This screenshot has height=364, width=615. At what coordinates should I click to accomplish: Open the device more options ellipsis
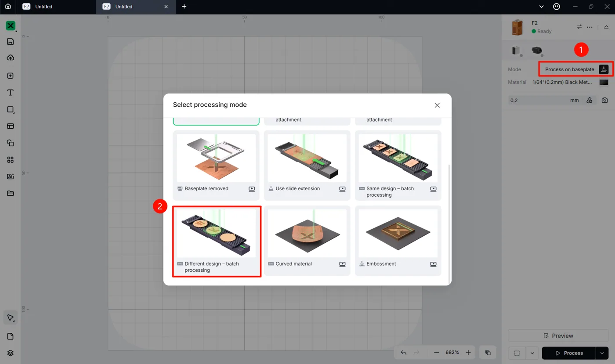(x=590, y=27)
